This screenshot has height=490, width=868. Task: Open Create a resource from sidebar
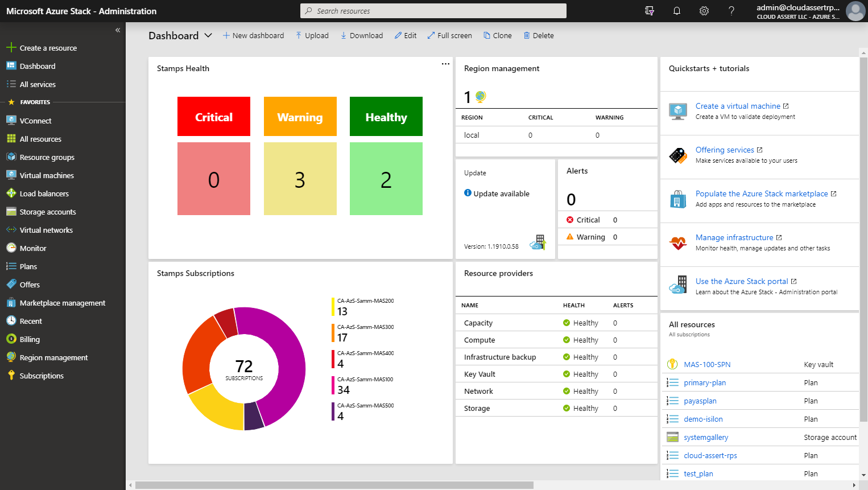[x=48, y=48]
